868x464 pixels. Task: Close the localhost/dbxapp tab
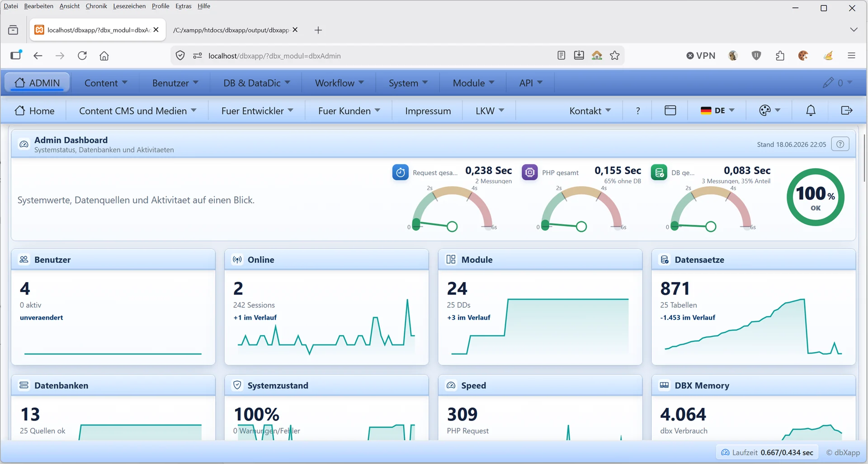[156, 29]
